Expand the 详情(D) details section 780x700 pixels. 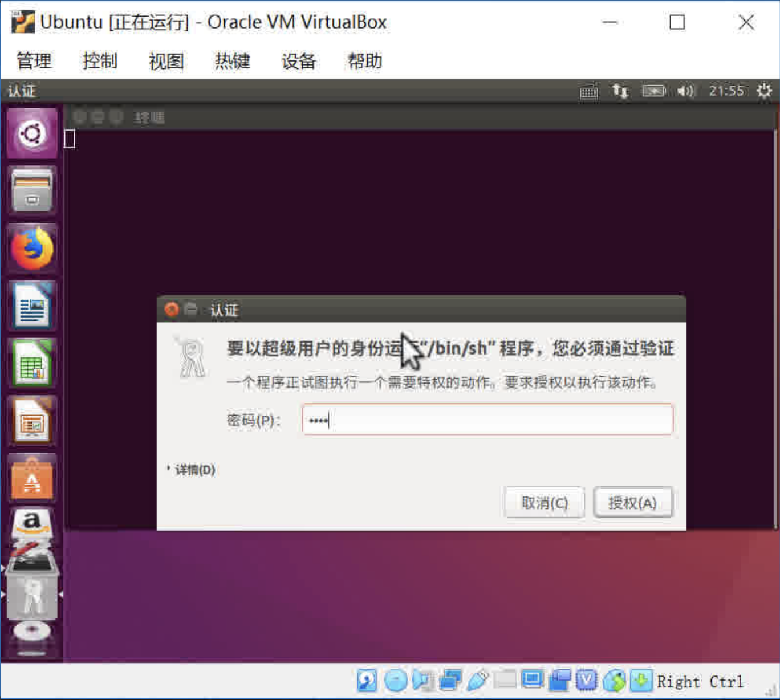(192, 470)
